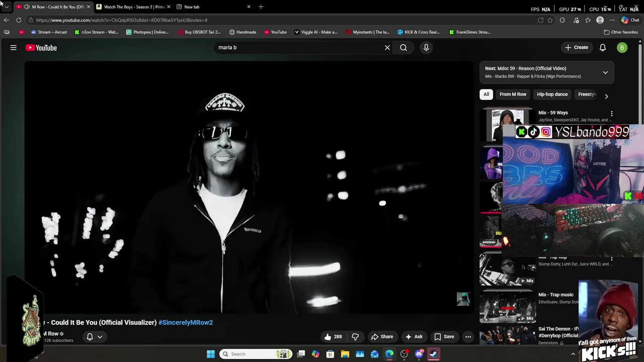This screenshot has height=362, width=644.
Task: Go to the YouTube home logo
Action: point(41,48)
